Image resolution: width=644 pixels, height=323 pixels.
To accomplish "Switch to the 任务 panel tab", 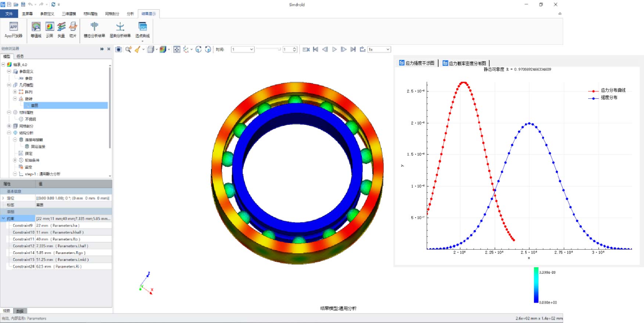I will pyautogui.click(x=20, y=57).
